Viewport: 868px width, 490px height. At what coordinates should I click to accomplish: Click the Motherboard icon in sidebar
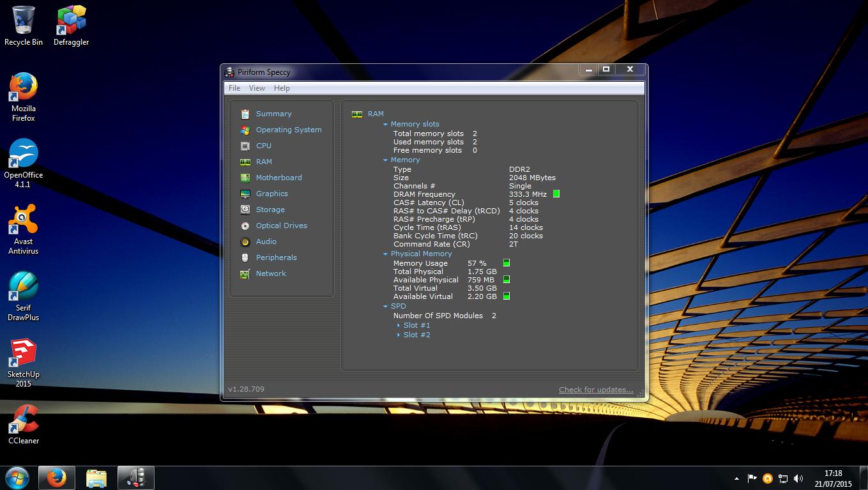pos(245,178)
